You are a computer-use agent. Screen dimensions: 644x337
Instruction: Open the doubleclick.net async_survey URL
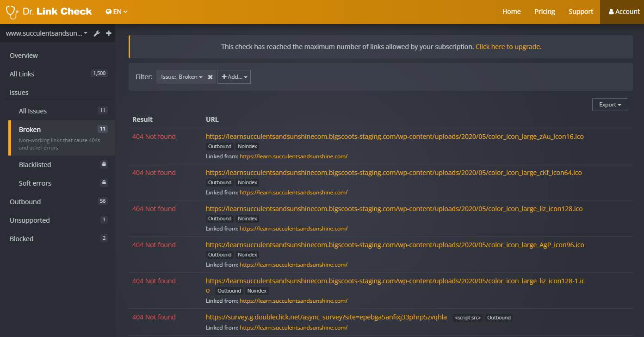[326, 317]
